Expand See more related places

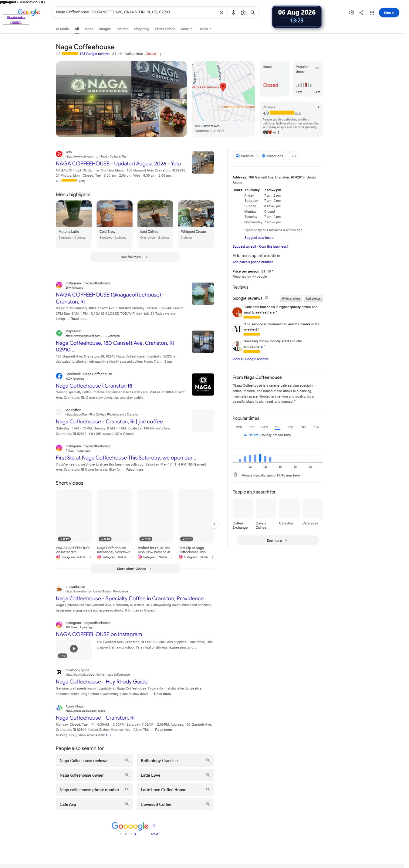(277, 541)
